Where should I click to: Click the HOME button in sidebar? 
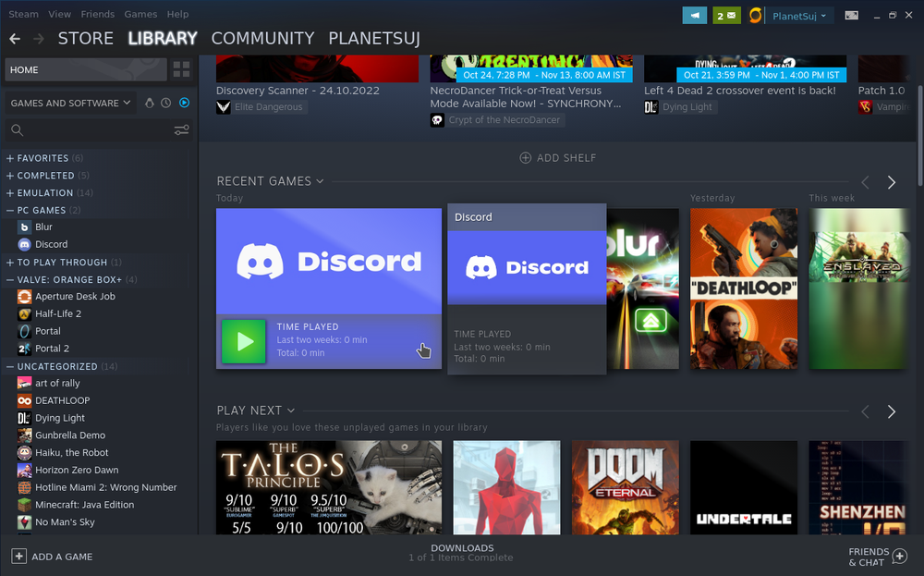click(x=86, y=69)
